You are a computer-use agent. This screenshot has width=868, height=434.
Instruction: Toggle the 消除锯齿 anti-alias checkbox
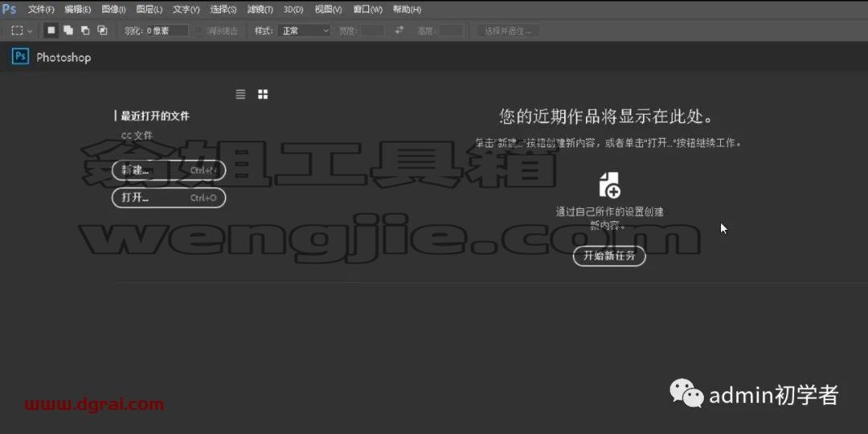pyautogui.click(x=200, y=31)
